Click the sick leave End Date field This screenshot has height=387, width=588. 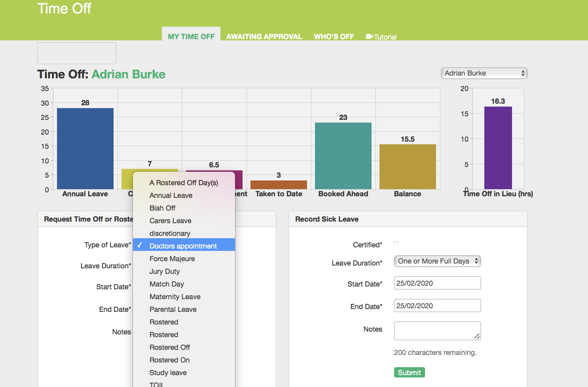[x=437, y=306]
